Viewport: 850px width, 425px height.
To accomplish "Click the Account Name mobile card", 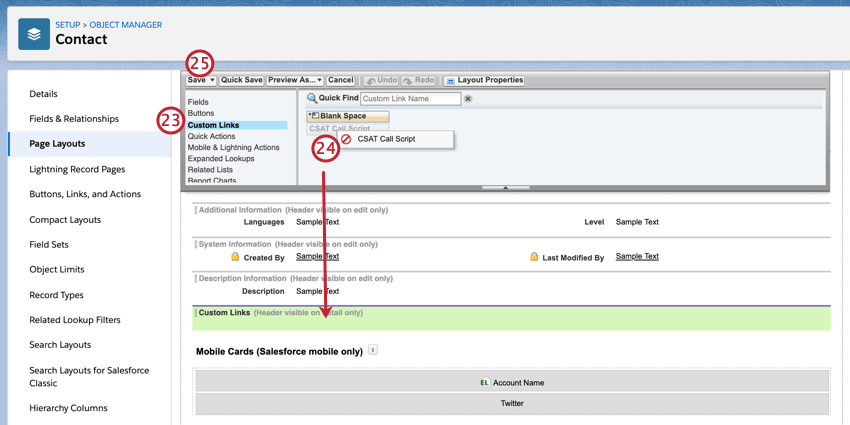I will pos(512,381).
